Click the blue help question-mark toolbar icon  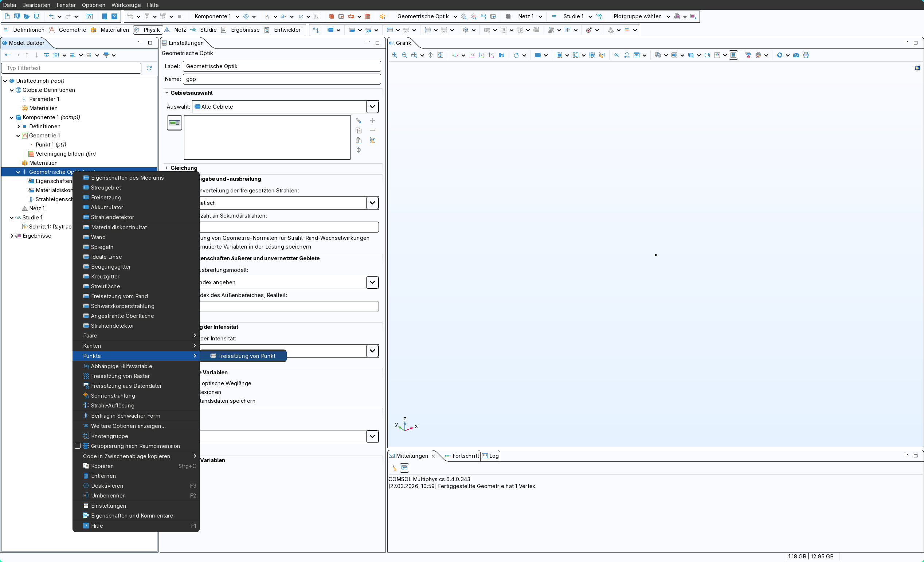114,16
